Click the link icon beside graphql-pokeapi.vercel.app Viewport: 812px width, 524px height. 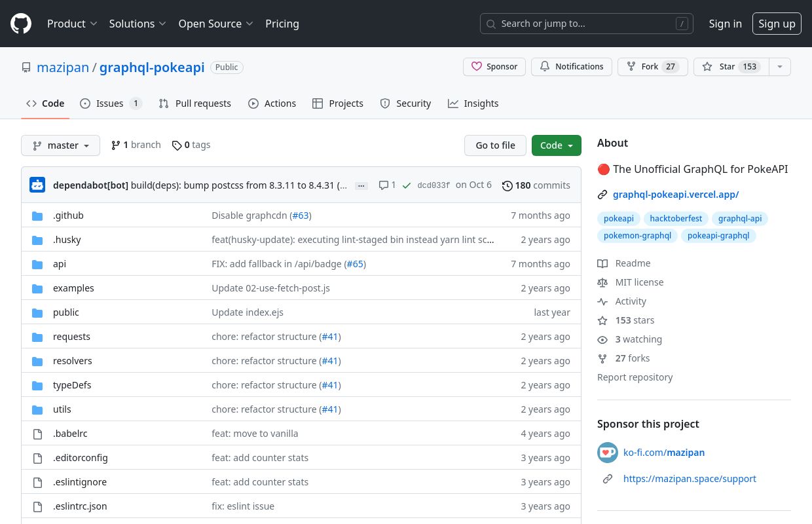point(602,195)
